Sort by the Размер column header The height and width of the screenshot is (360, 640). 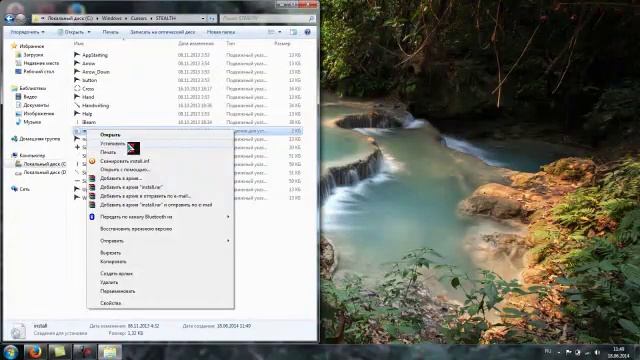(x=282, y=43)
